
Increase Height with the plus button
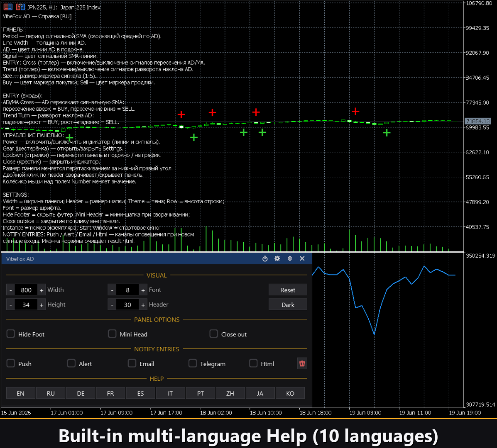point(42,304)
